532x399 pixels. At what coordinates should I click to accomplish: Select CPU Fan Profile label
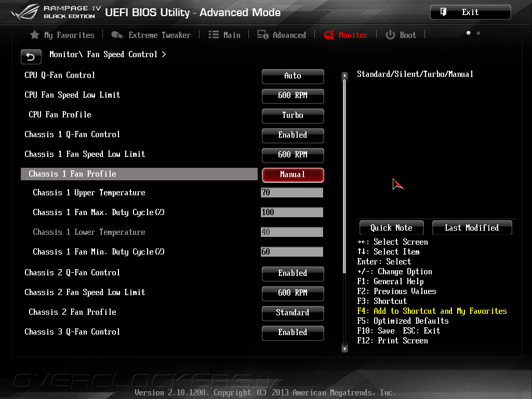coord(60,115)
